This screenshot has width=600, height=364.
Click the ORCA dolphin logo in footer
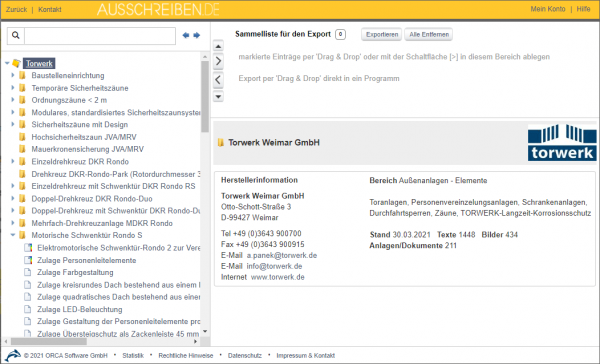coord(13,356)
